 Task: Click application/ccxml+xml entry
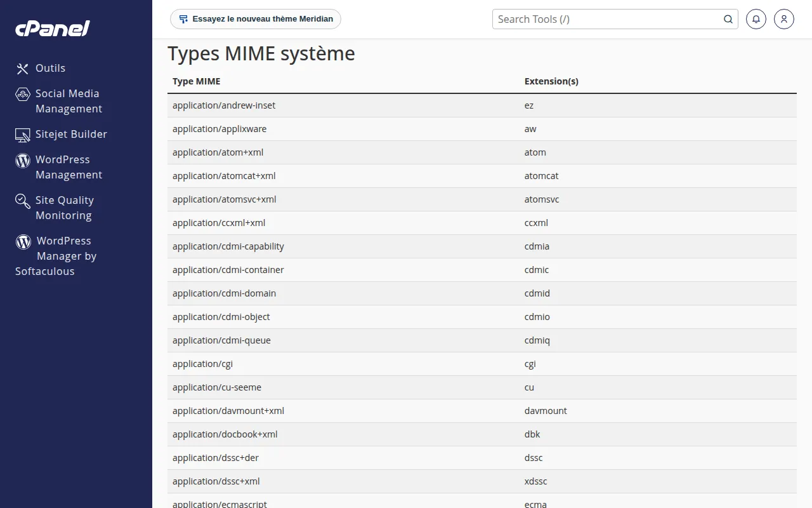click(219, 223)
